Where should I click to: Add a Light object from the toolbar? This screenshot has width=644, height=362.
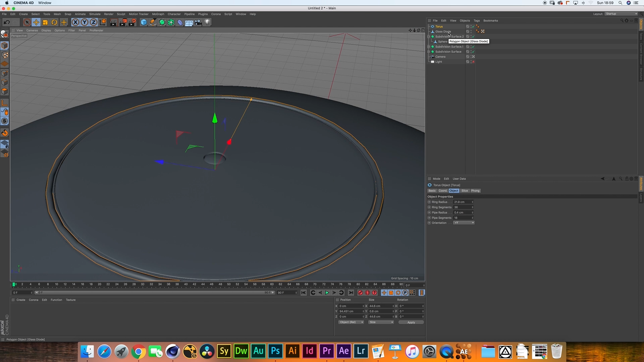click(x=207, y=22)
